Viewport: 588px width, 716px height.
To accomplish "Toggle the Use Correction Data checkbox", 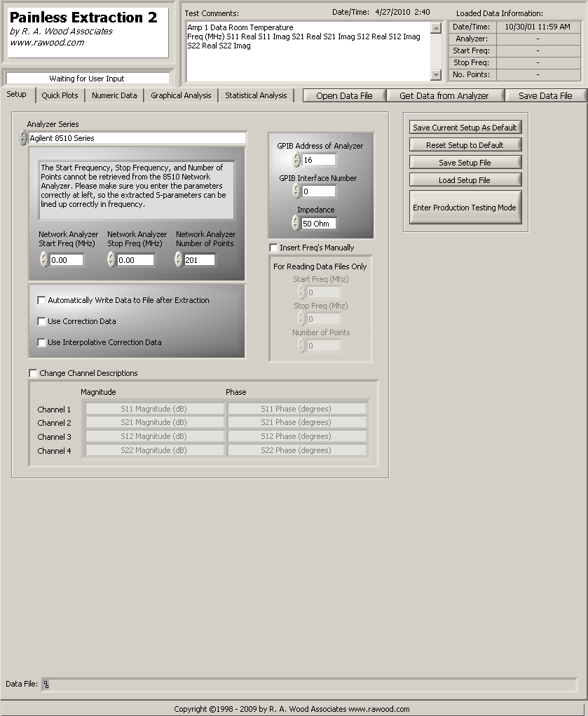I will (x=41, y=321).
